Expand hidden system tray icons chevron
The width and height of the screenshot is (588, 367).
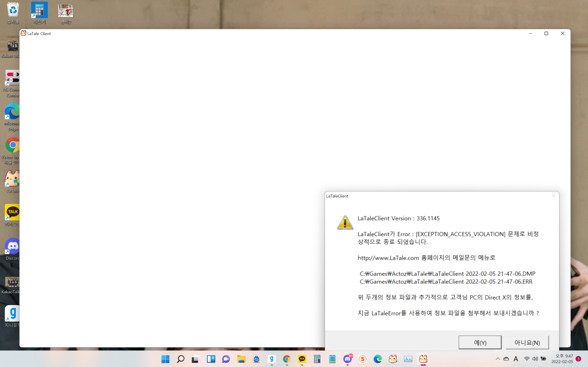498,359
